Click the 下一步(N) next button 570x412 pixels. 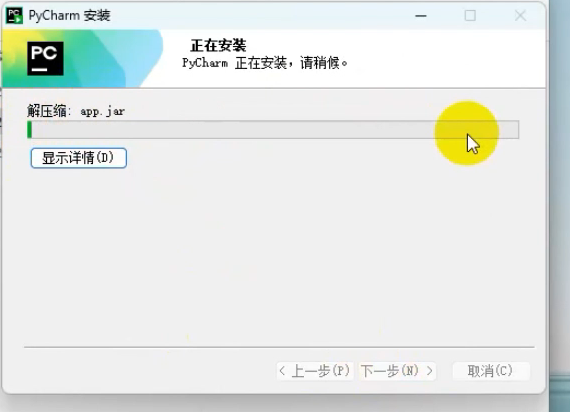tap(397, 371)
